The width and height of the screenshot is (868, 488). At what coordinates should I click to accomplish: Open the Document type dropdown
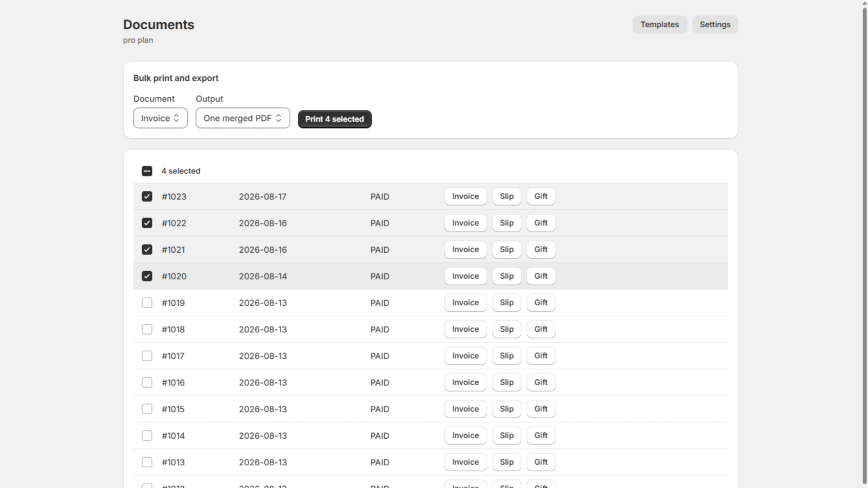click(161, 118)
